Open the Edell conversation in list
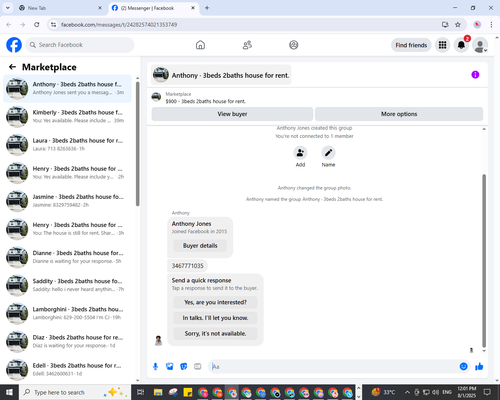The height and width of the screenshot is (400, 500). (x=67, y=370)
